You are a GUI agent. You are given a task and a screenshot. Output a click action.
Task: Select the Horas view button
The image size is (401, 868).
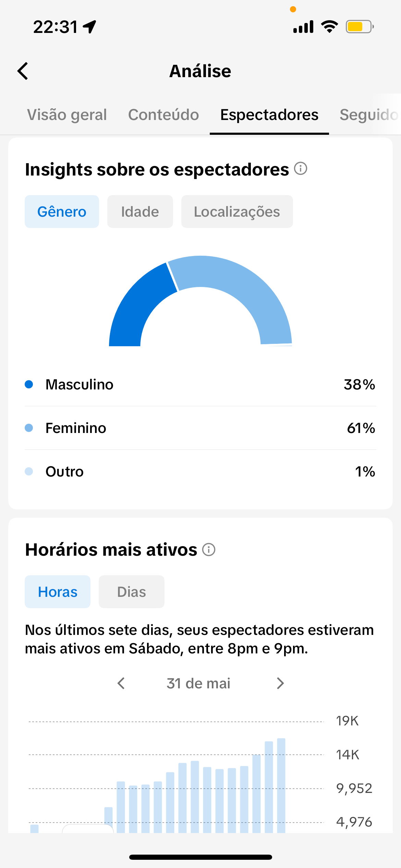[58, 592]
